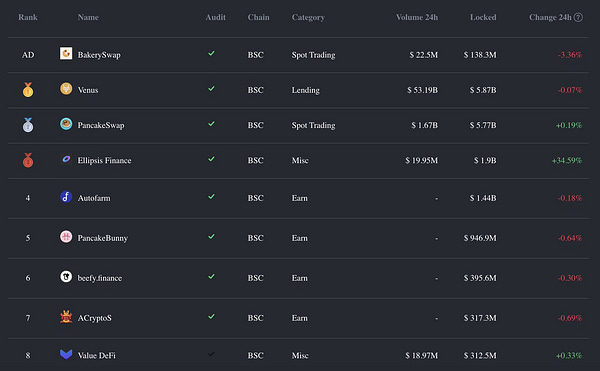Screen dimensions: 600x371
Task: Open the Autofarm project link
Action: click(94, 198)
